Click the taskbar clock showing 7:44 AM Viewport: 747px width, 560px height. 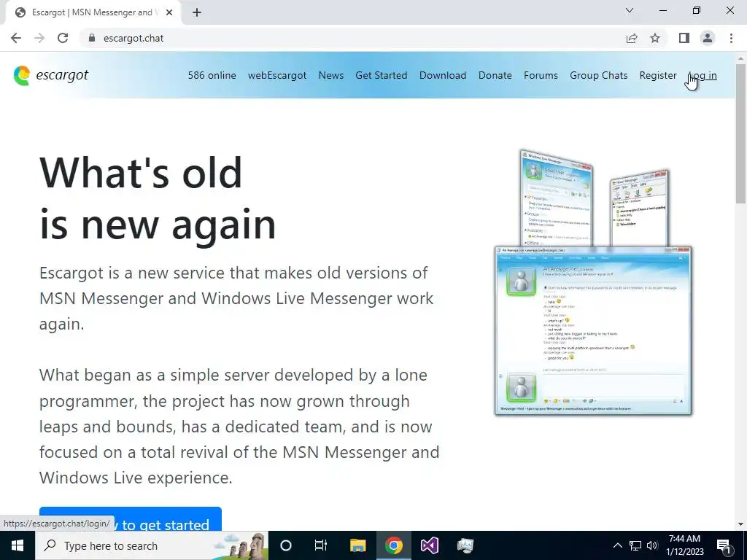pos(684,545)
